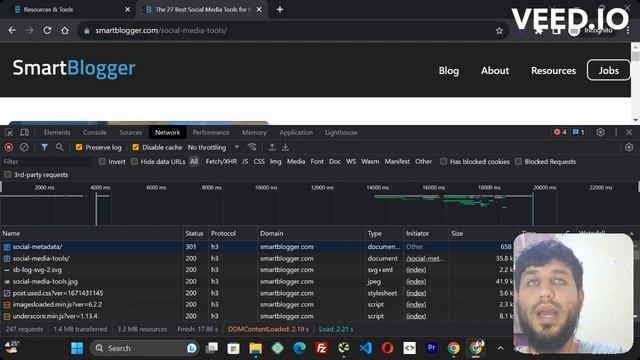
Task: Enable Hide data URLs checkbox
Action: pos(134,162)
